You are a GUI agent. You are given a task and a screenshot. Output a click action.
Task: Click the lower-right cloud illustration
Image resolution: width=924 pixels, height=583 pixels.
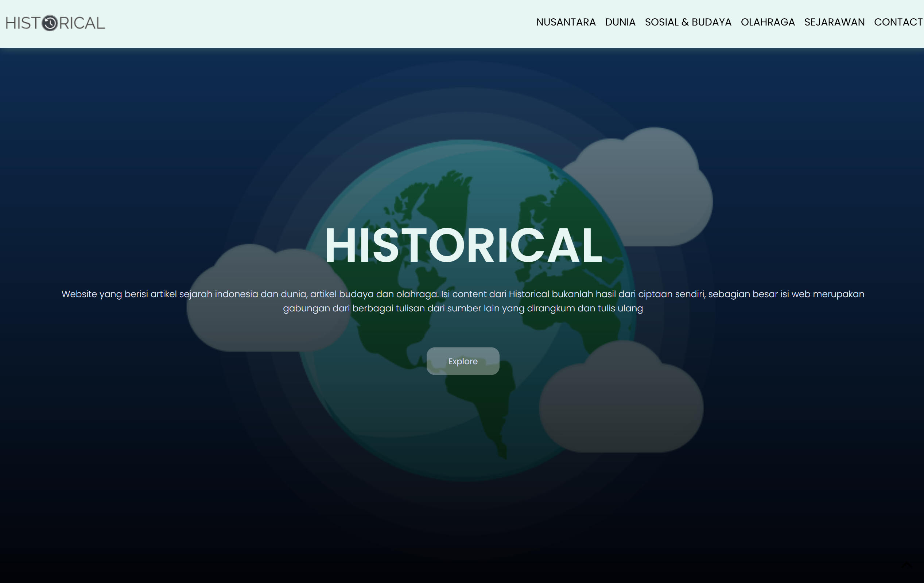[x=622, y=407]
